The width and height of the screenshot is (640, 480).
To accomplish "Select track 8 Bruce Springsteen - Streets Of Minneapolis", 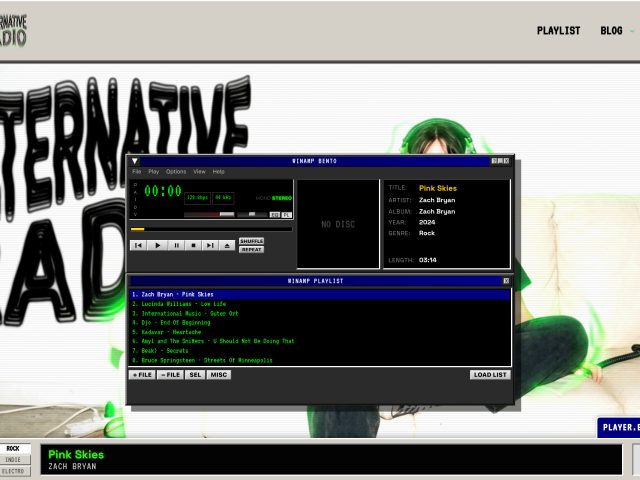I will coord(320,360).
